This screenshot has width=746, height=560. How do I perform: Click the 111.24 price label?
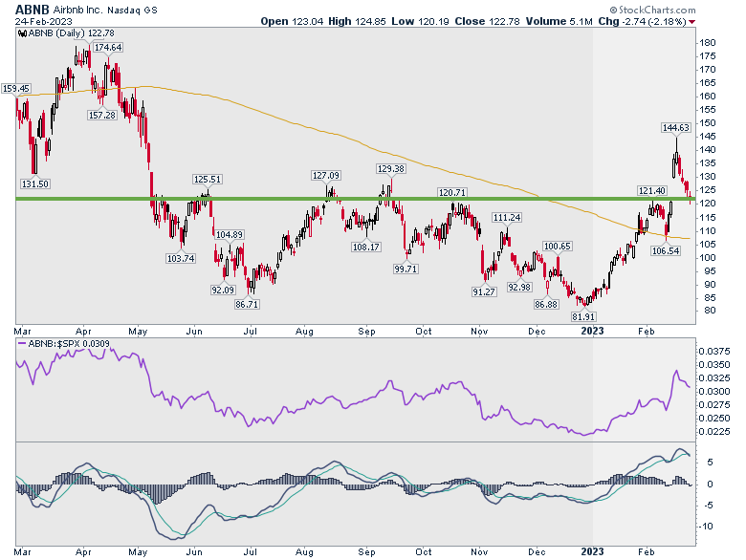[x=507, y=217]
